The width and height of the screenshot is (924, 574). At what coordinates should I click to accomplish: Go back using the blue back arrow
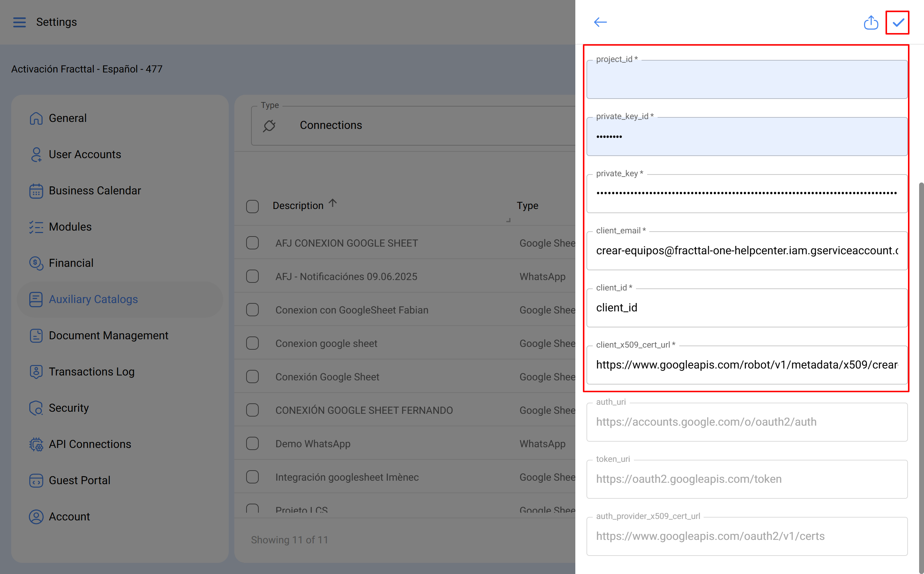click(x=600, y=22)
